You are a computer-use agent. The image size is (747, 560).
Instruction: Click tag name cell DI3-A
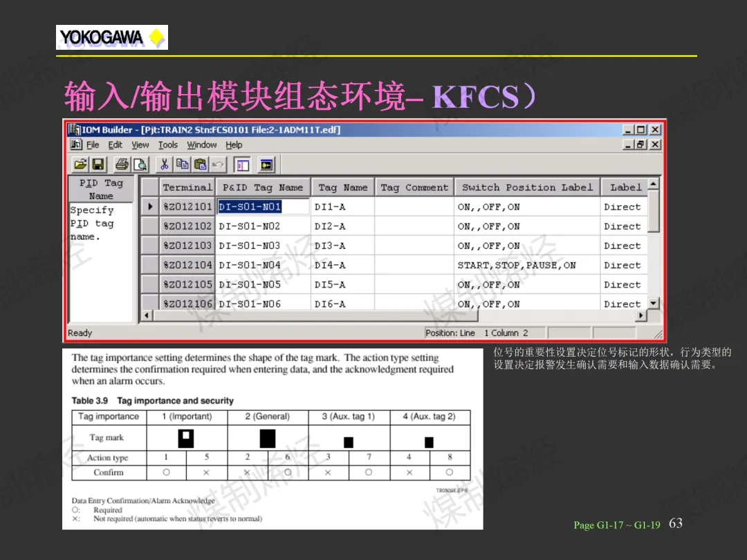click(x=343, y=245)
